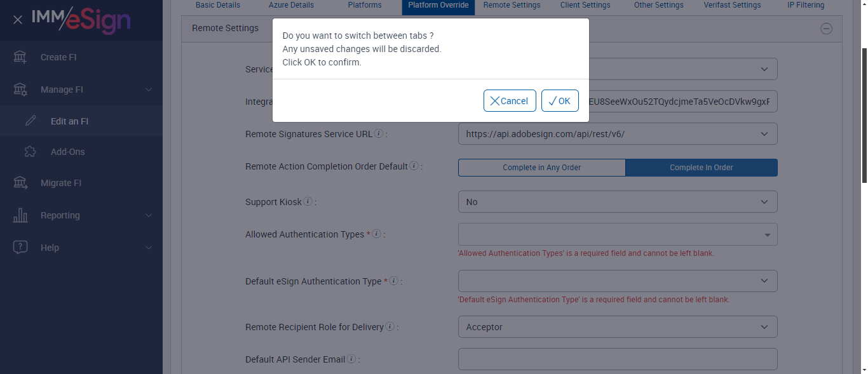868x374 pixels.
Task: Open the Support Kiosk dropdown
Action: (x=617, y=202)
